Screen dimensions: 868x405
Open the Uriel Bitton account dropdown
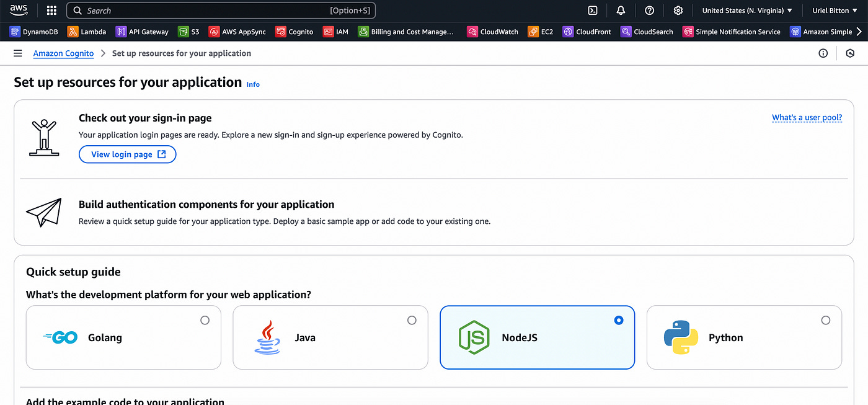pyautogui.click(x=835, y=11)
